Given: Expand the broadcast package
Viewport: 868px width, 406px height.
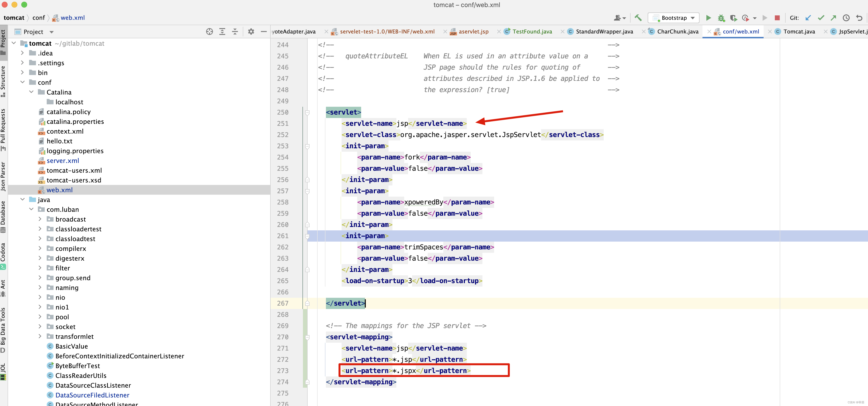Looking at the screenshot, I should click(x=40, y=219).
